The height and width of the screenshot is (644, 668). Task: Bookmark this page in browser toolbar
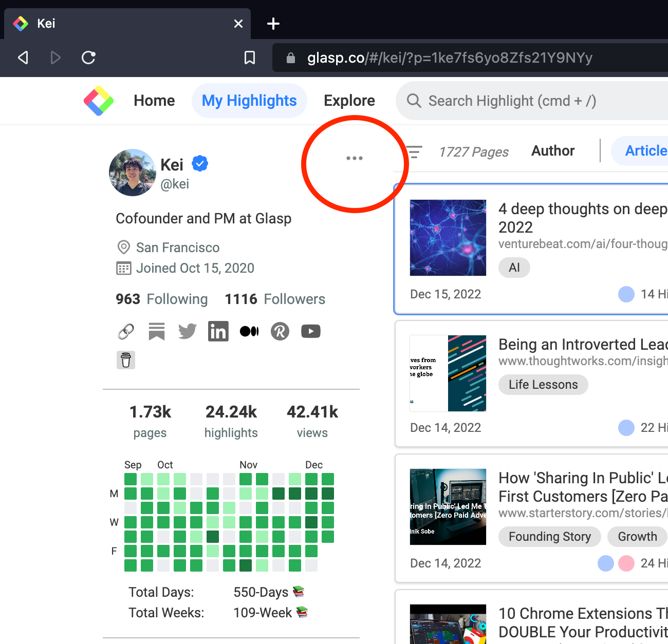(x=250, y=58)
